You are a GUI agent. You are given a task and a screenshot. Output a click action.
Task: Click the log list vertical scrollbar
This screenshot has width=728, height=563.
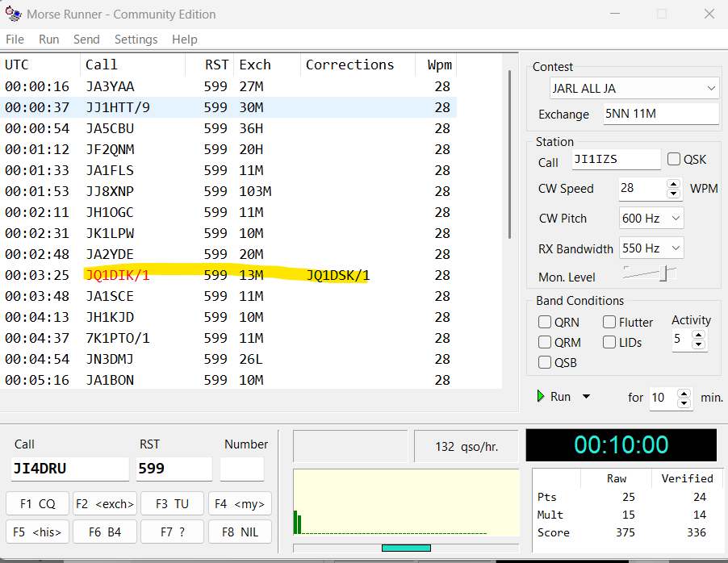tap(509, 154)
